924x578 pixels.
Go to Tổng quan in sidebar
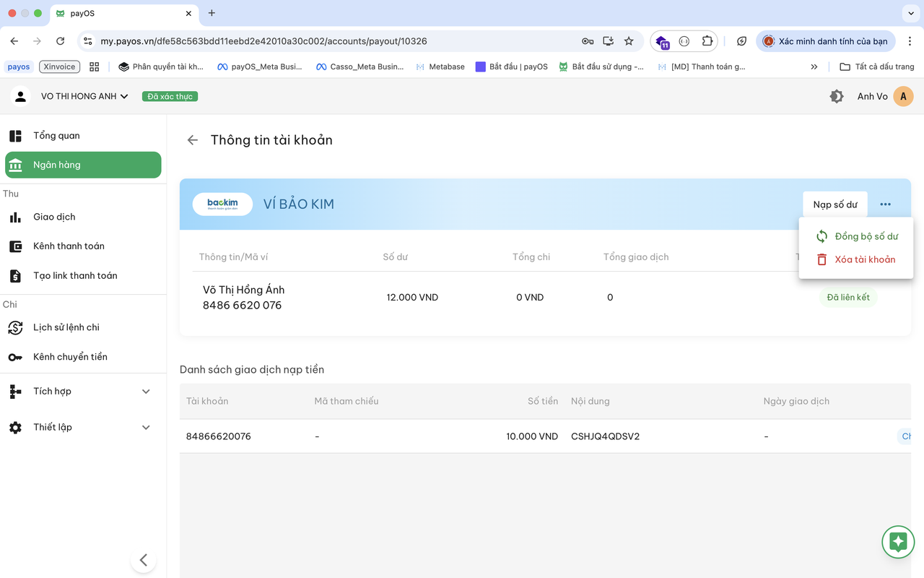point(56,136)
